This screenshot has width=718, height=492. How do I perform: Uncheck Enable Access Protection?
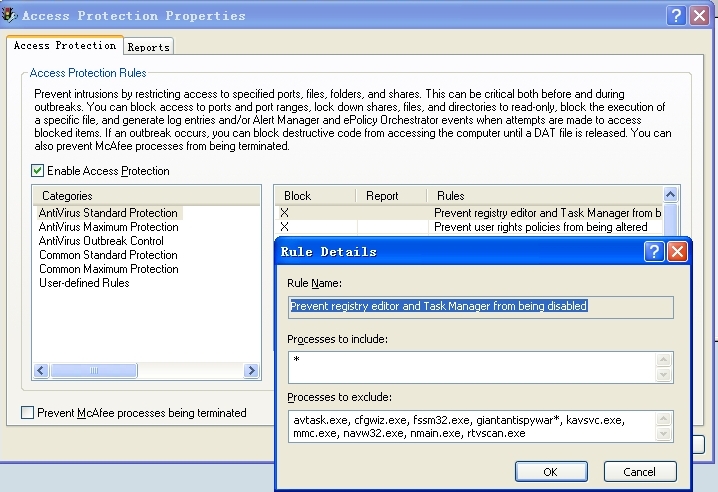[38, 171]
